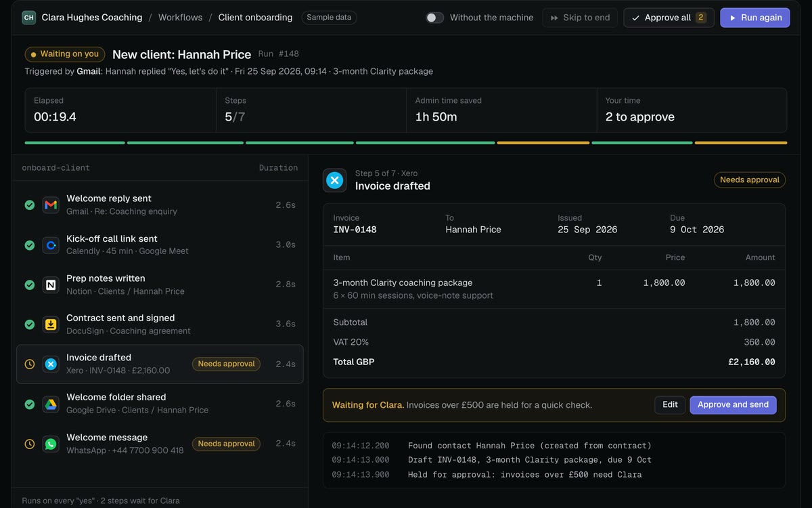Open Clara Hughes Coaching breadcrumb
Image resolution: width=812 pixels, height=508 pixels.
click(x=92, y=18)
